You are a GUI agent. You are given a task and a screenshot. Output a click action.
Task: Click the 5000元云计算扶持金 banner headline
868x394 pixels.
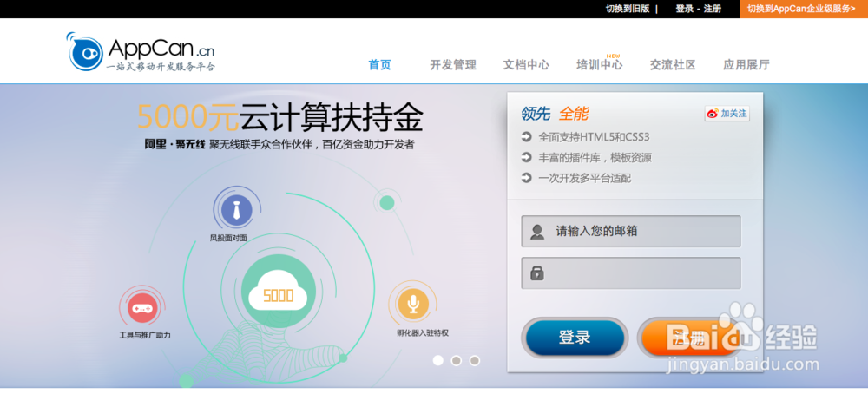280,116
